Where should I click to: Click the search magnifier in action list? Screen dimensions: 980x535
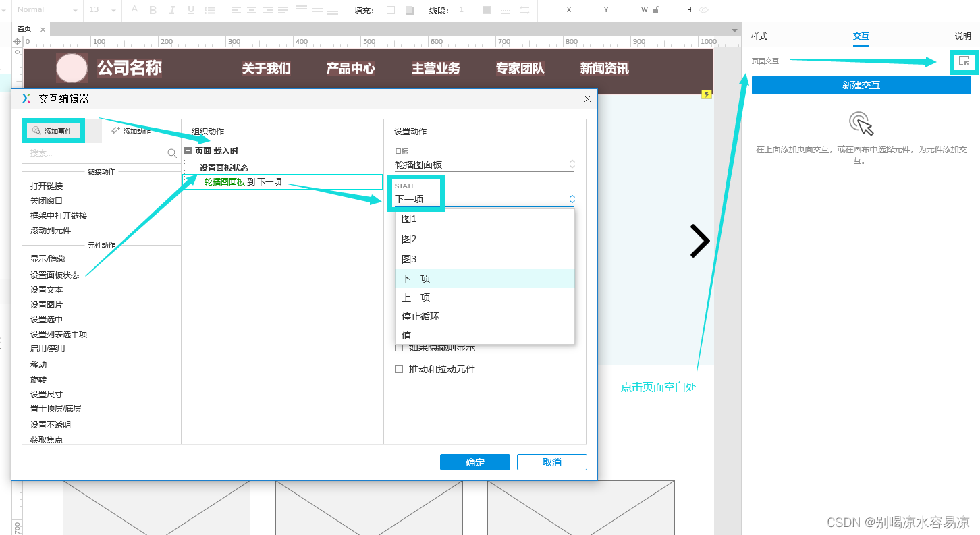tap(172, 153)
